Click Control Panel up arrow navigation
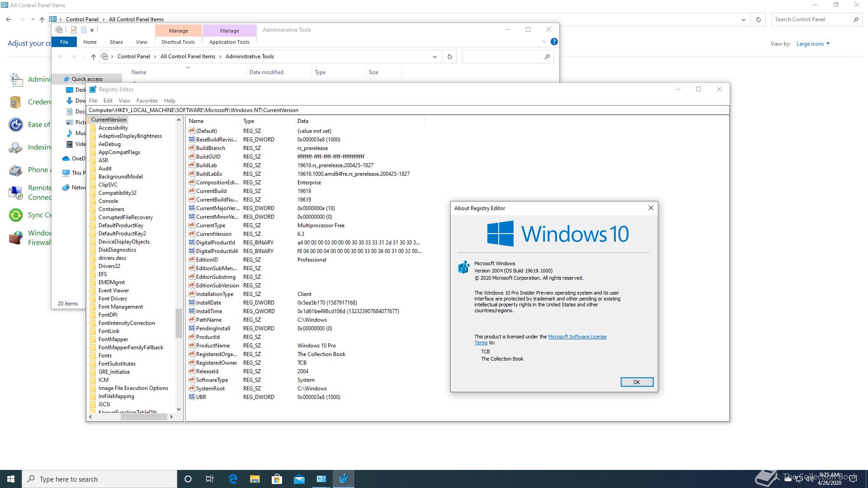 point(42,19)
